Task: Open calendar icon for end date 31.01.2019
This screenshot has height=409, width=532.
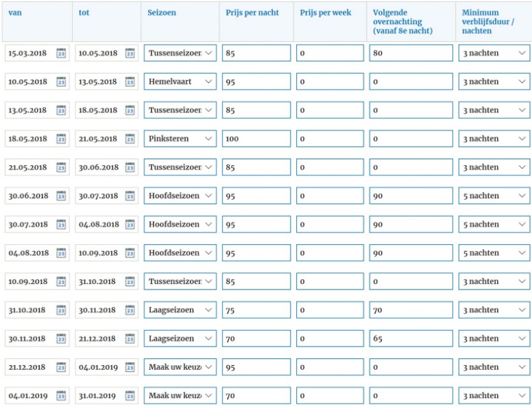Action: 130,396
